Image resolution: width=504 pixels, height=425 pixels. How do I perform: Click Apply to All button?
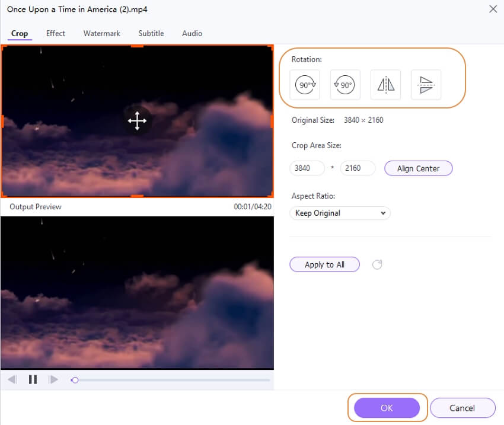pos(324,264)
